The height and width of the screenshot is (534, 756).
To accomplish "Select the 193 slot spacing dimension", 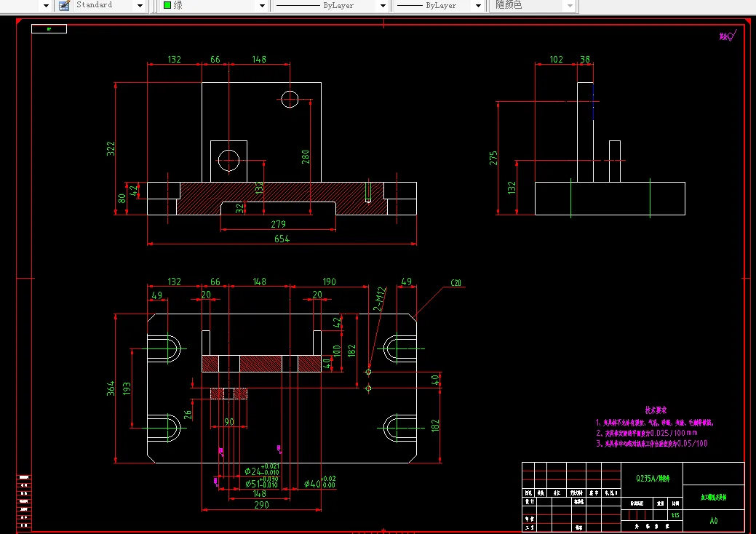I will click(x=127, y=388).
